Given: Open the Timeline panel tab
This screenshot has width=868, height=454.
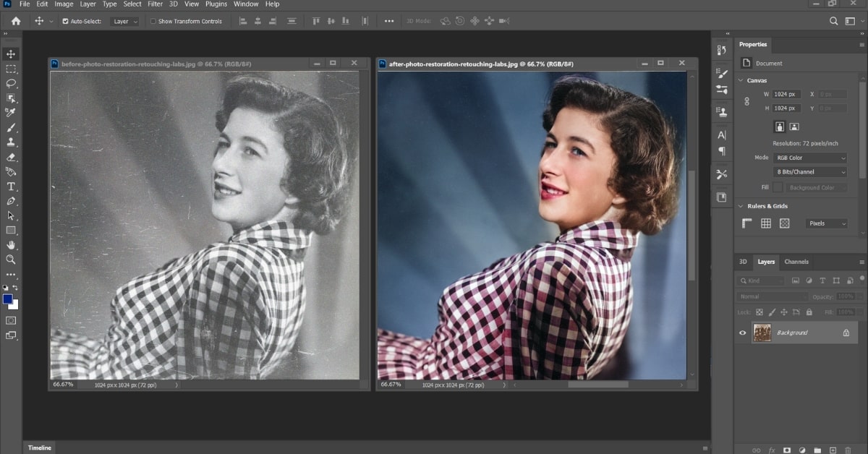Looking at the screenshot, I should [40, 447].
